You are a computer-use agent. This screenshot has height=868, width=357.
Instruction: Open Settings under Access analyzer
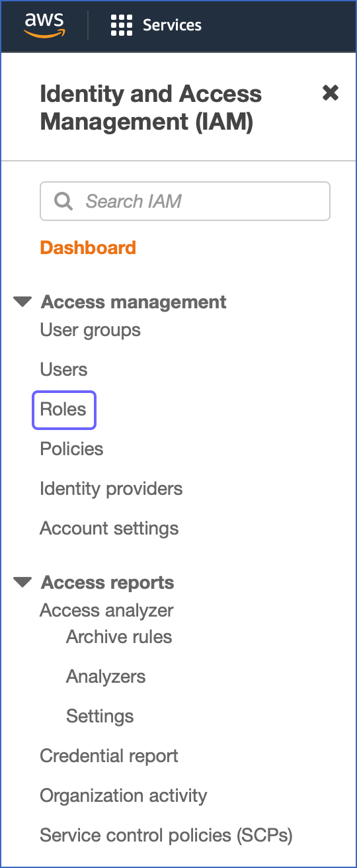coord(100,716)
